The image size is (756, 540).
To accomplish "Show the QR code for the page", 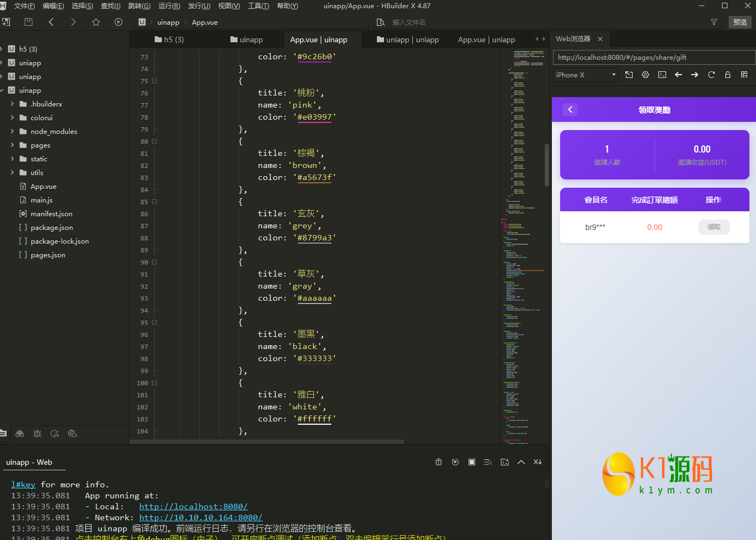I will [x=744, y=75].
